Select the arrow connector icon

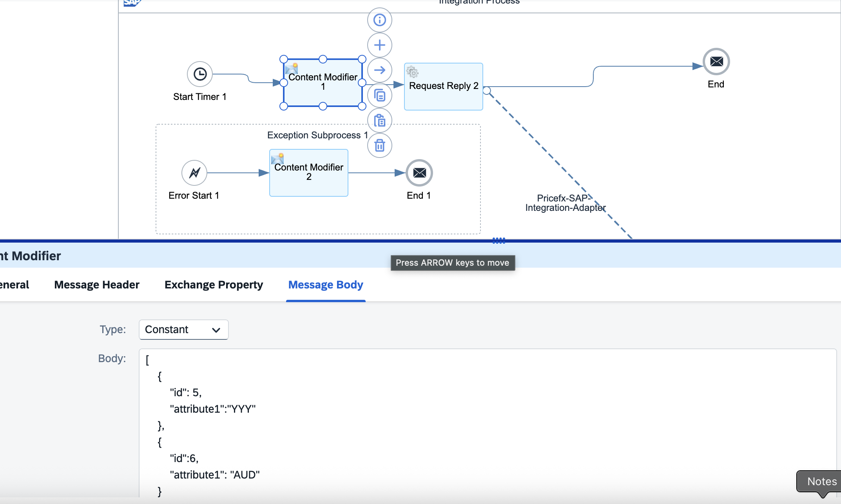pos(379,70)
